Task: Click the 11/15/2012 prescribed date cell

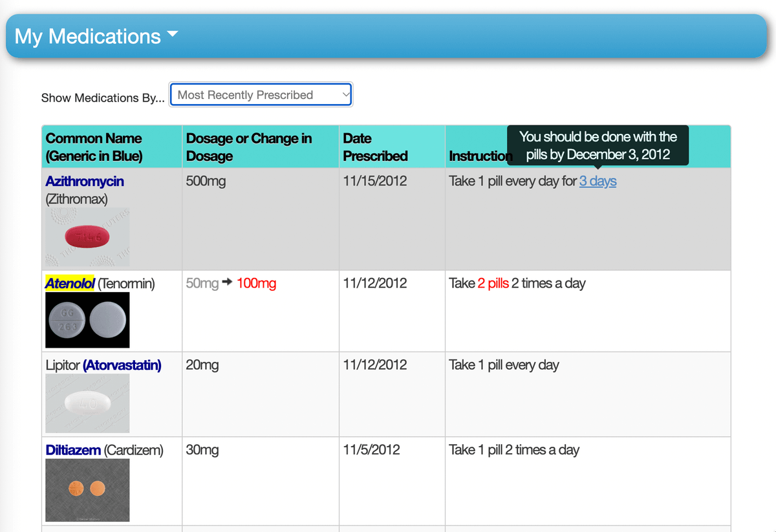Action: 375,182
